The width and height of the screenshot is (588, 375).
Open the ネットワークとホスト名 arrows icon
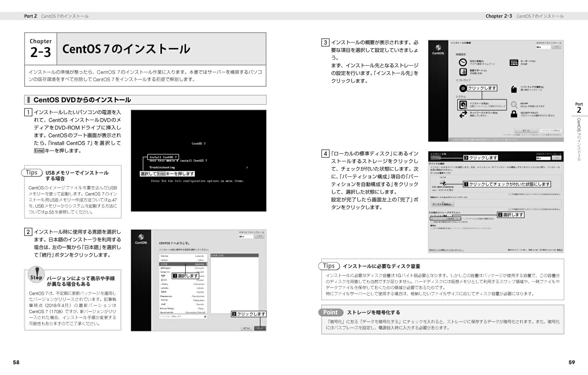tap(463, 114)
